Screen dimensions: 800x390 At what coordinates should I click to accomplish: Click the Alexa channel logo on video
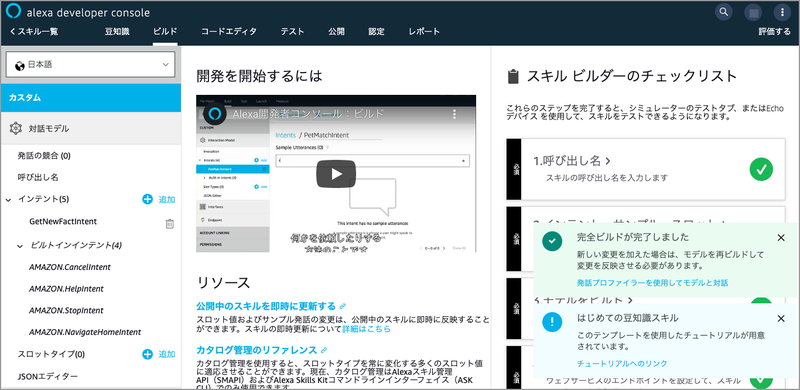pos(214,113)
